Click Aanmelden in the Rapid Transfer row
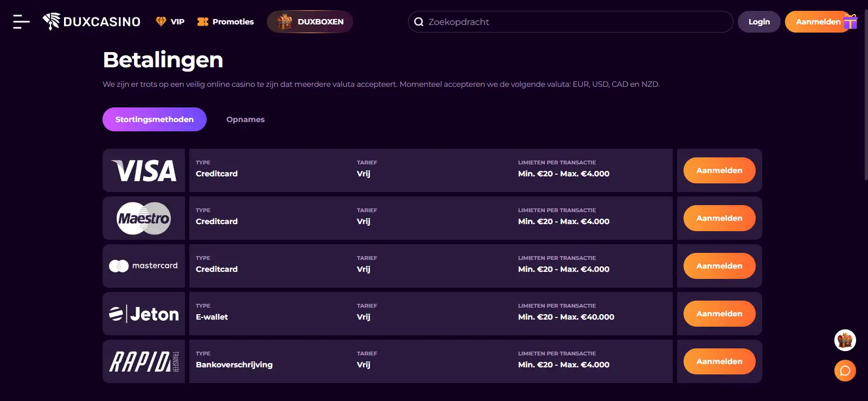This screenshot has height=401, width=868. pos(719,361)
